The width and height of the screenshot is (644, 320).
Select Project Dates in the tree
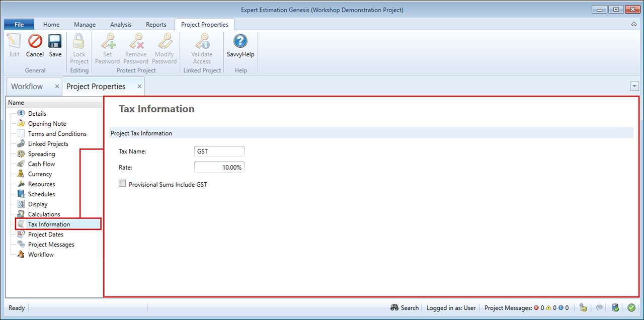pos(45,234)
